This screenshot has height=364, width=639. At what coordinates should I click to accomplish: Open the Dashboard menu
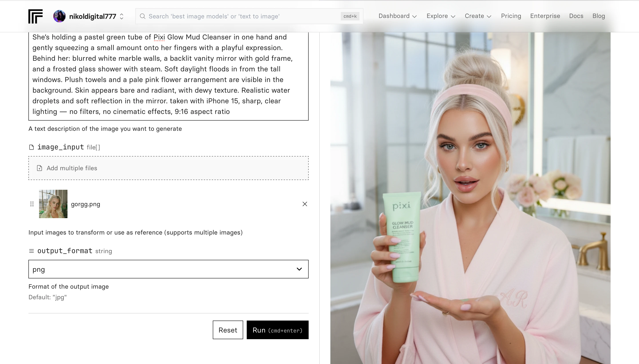click(x=398, y=16)
